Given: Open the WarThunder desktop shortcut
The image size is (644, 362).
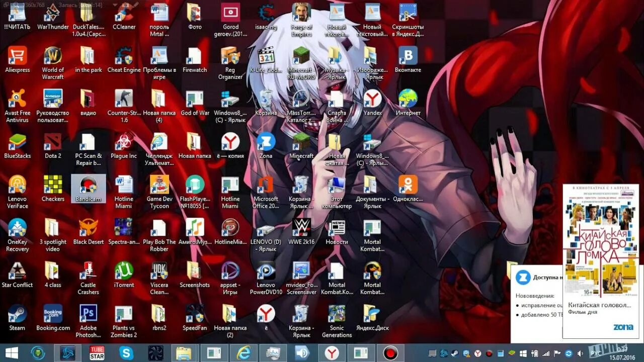Looking at the screenshot, I should pyautogui.click(x=53, y=17).
